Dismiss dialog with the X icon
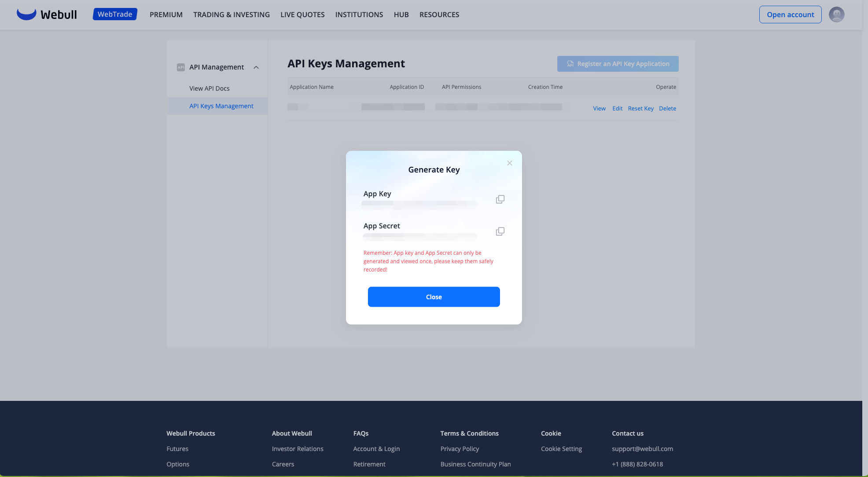This screenshot has width=868, height=477. 509,163
